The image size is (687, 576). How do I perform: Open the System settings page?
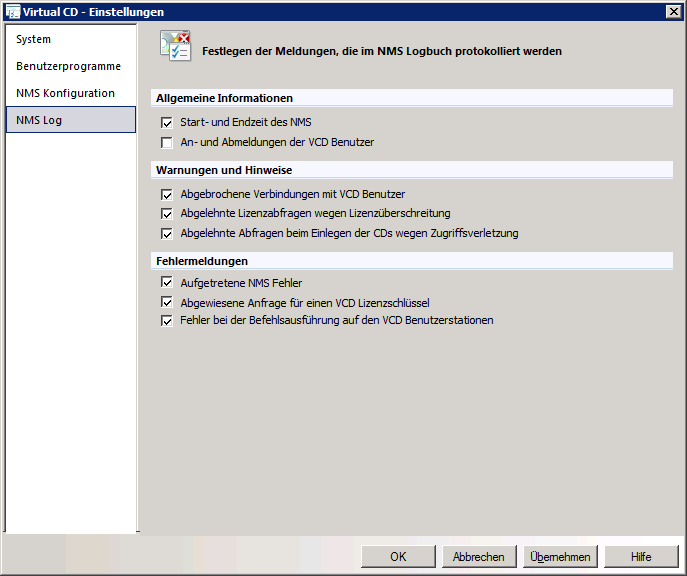click(71, 39)
